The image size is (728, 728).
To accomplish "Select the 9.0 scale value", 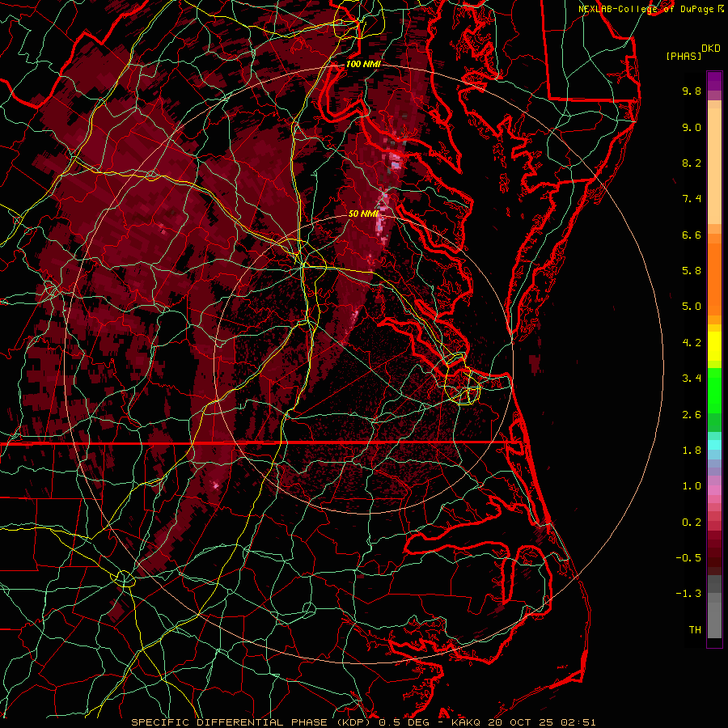I will point(692,127).
